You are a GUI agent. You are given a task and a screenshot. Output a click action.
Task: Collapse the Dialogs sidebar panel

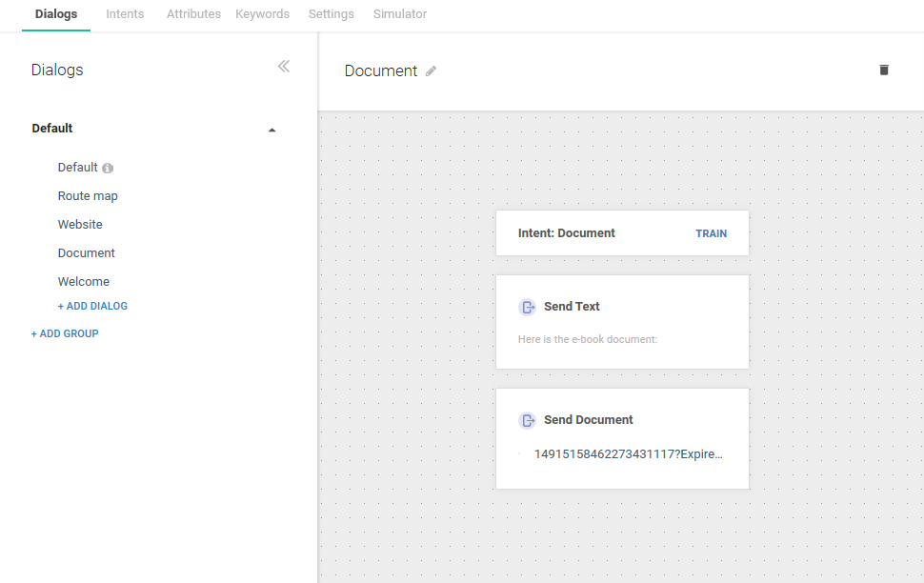[283, 67]
